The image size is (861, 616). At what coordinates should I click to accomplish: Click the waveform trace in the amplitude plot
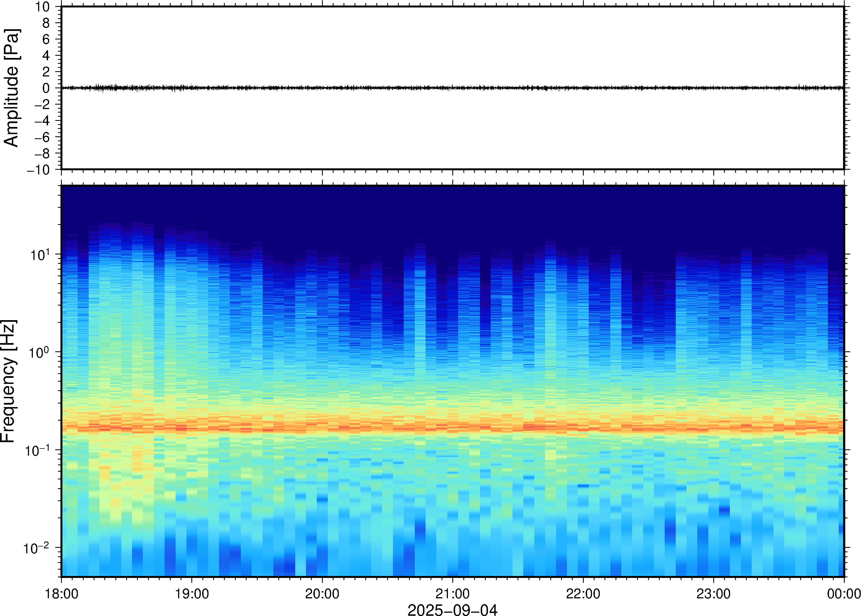tap(452, 88)
